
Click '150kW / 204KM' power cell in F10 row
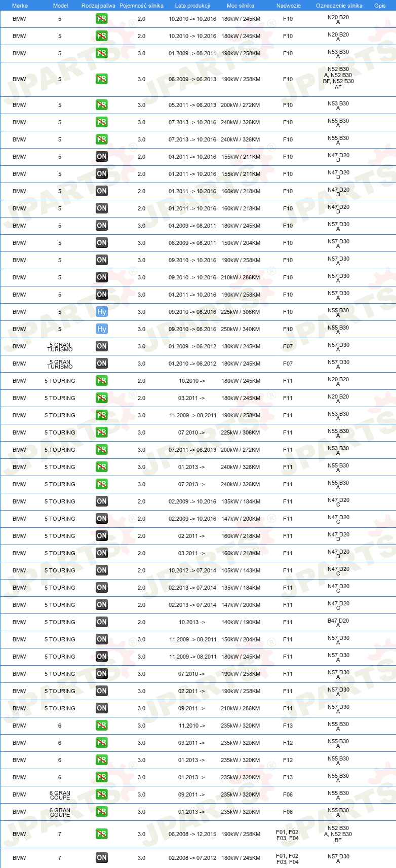point(241,243)
